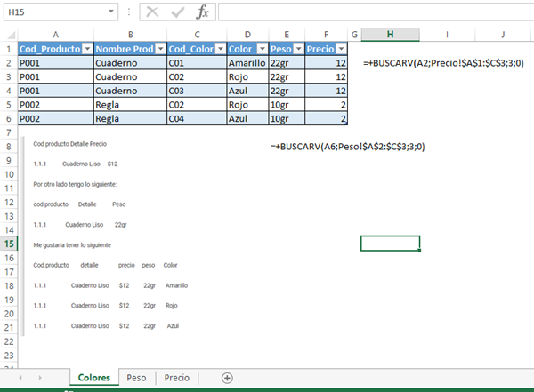Click the previous sheet navigation arrow
This screenshot has height=392, width=534.
coord(20,378)
